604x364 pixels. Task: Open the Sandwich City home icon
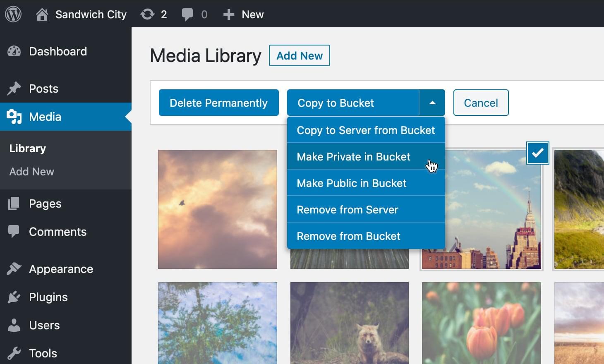42,14
